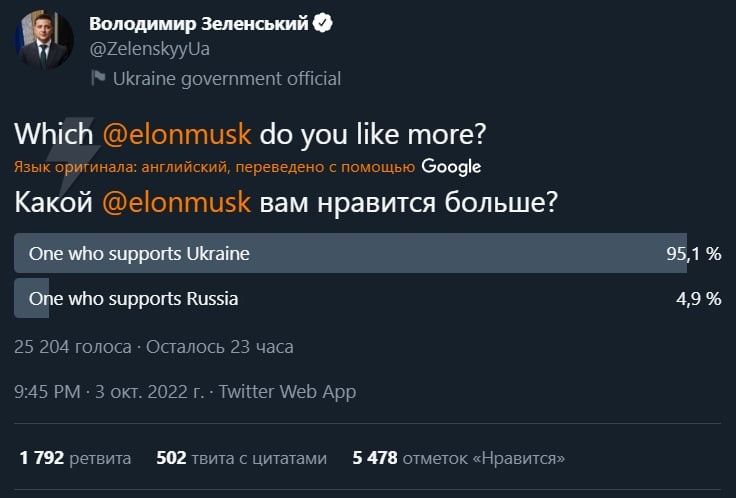Click Zelensky's profile avatar photo
The image size is (736, 498).
point(43,41)
